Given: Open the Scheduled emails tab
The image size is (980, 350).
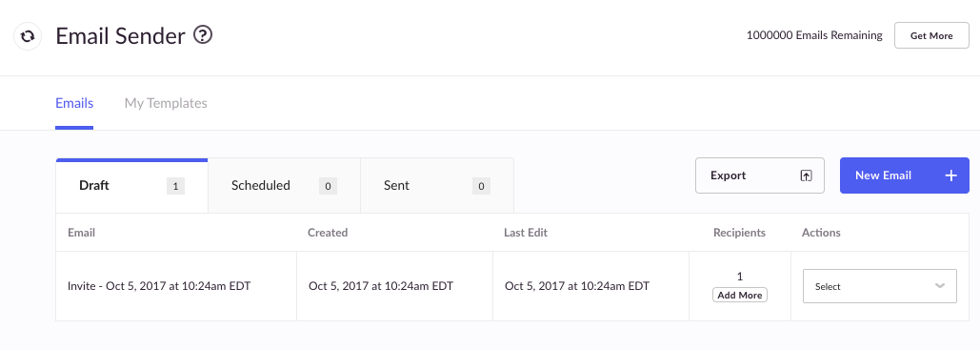Looking at the screenshot, I should pyautogui.click(x=285, y=186).
